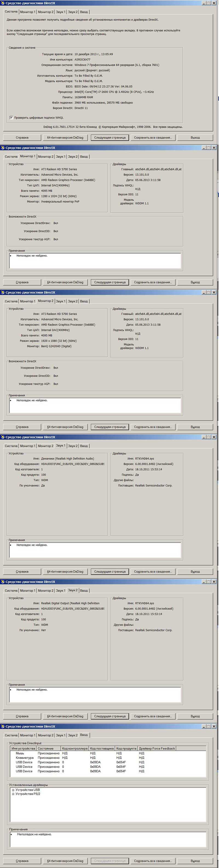On the Система page, press "Сохранить все сведения..."
The image size is (219, 868).
point(153,137)
